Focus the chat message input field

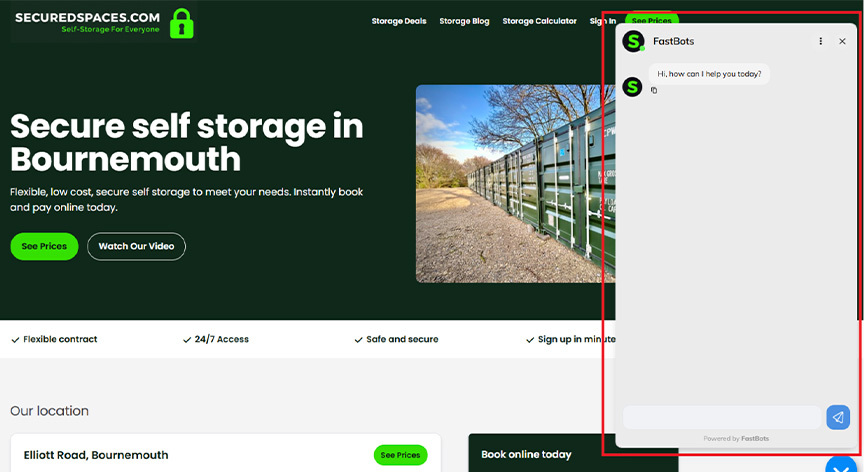tap(721, 417)
